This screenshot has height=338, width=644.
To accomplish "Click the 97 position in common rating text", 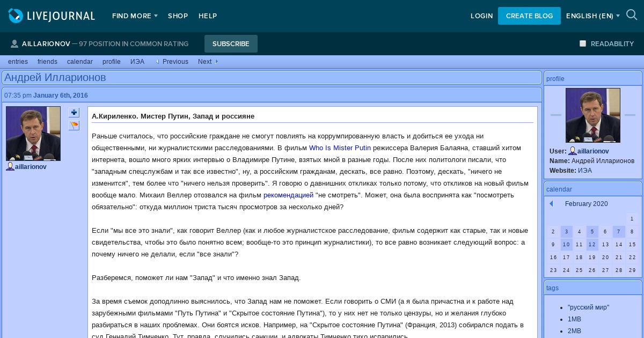I will pos(134,44).
